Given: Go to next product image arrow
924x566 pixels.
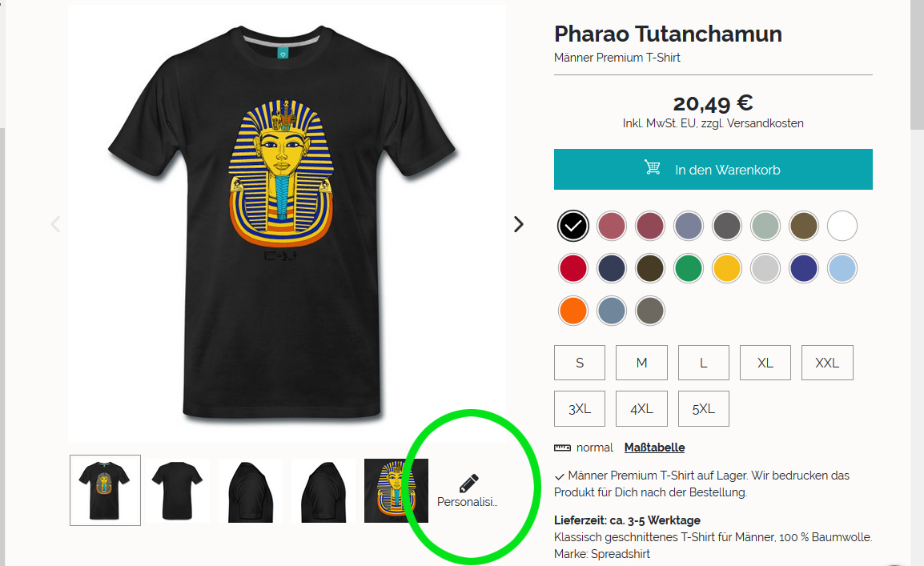Looking at the screenshot, I should 519,224.
